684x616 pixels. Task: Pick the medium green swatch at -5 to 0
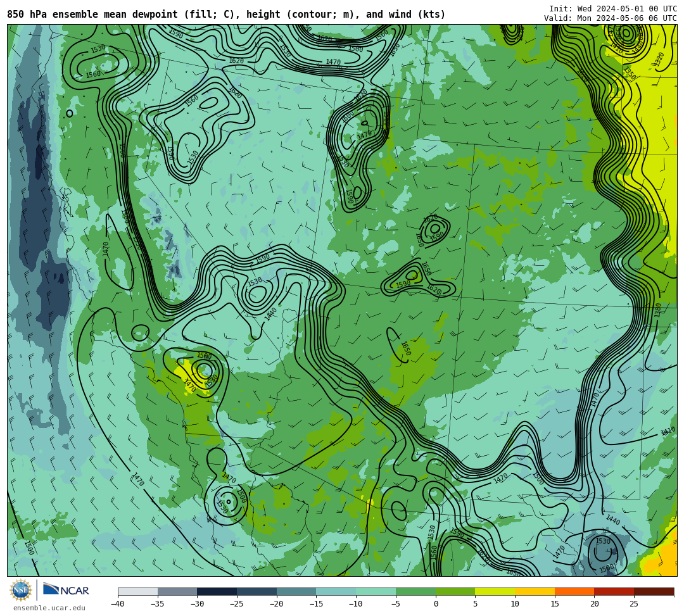pyautogui.click(x=415, y=591)
